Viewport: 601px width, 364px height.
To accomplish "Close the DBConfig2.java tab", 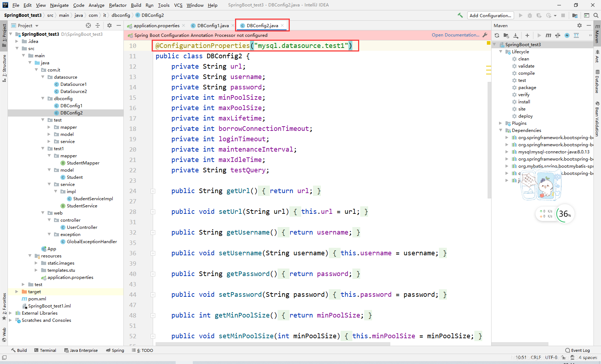I will click(282, 25).
